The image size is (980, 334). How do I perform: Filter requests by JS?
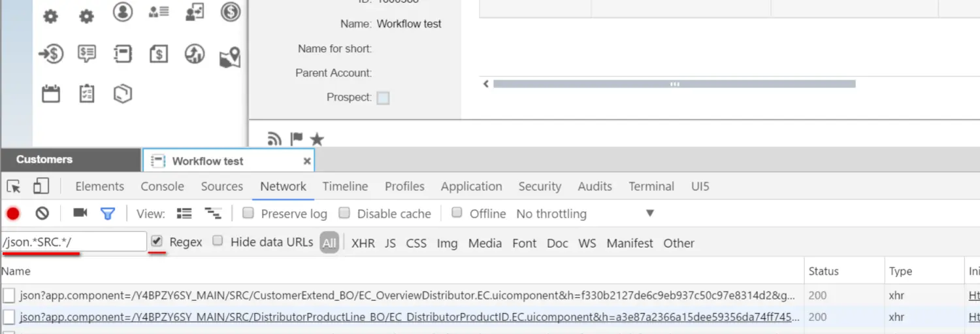[x=390, y=243]
